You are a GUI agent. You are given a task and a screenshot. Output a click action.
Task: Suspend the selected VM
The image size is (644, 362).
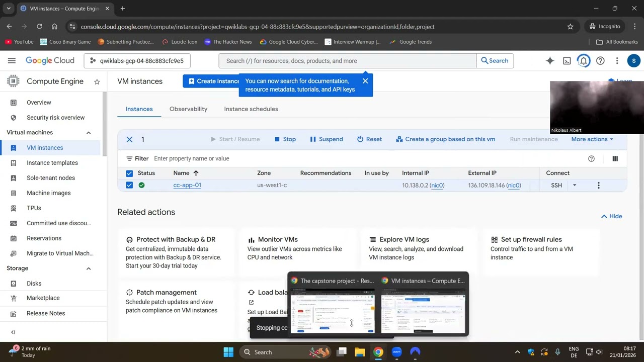click(326, 139)
